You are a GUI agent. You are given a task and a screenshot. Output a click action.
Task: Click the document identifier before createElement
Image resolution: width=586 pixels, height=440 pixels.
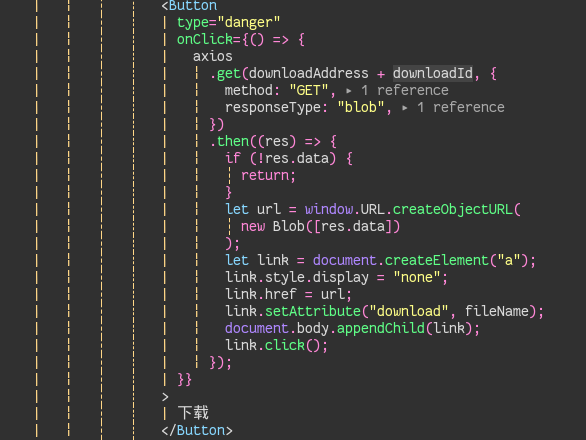click(x=345, y=260)
